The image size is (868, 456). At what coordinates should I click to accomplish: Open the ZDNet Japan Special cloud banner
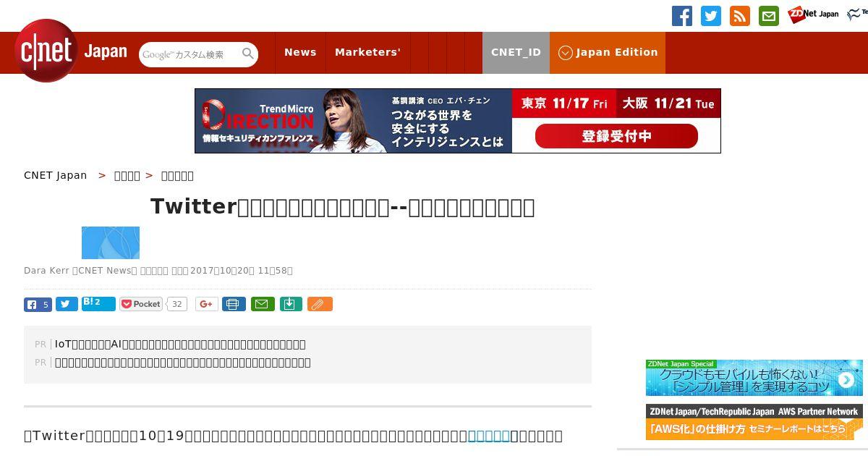(754, 378)
